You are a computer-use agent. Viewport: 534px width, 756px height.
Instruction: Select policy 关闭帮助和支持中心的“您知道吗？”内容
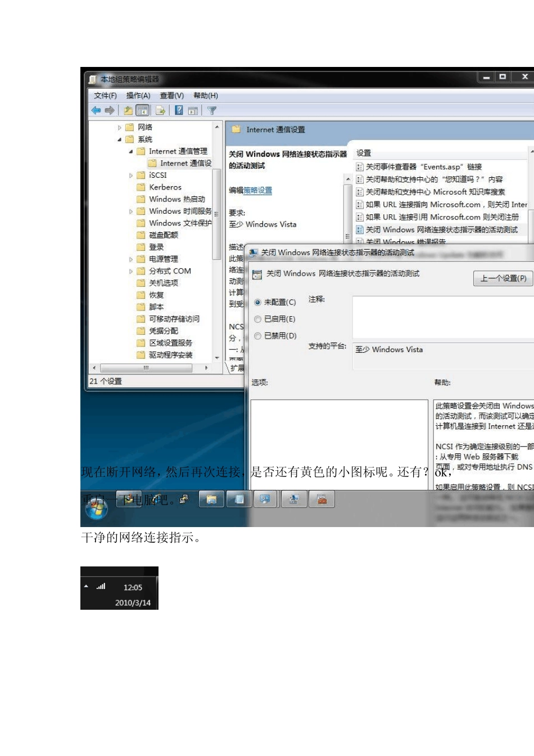(434, 179)
